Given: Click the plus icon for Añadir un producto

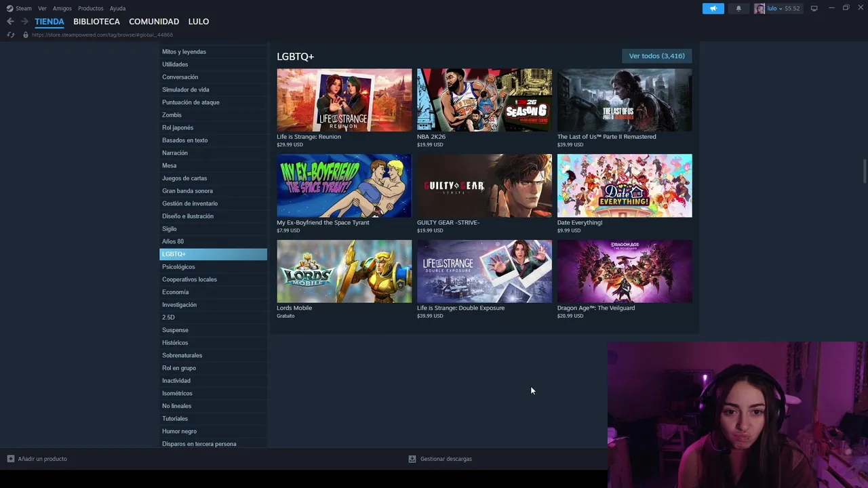Looking at the screenshot, I should (11, 459).
